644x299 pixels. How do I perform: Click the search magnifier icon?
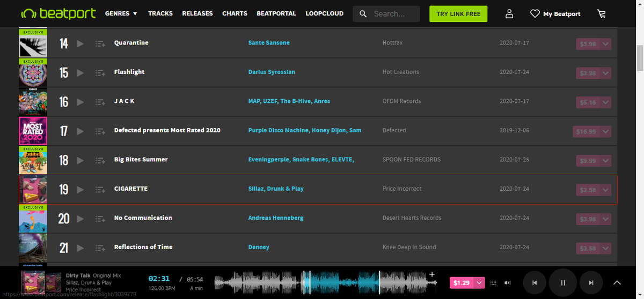tap(363, 14)
